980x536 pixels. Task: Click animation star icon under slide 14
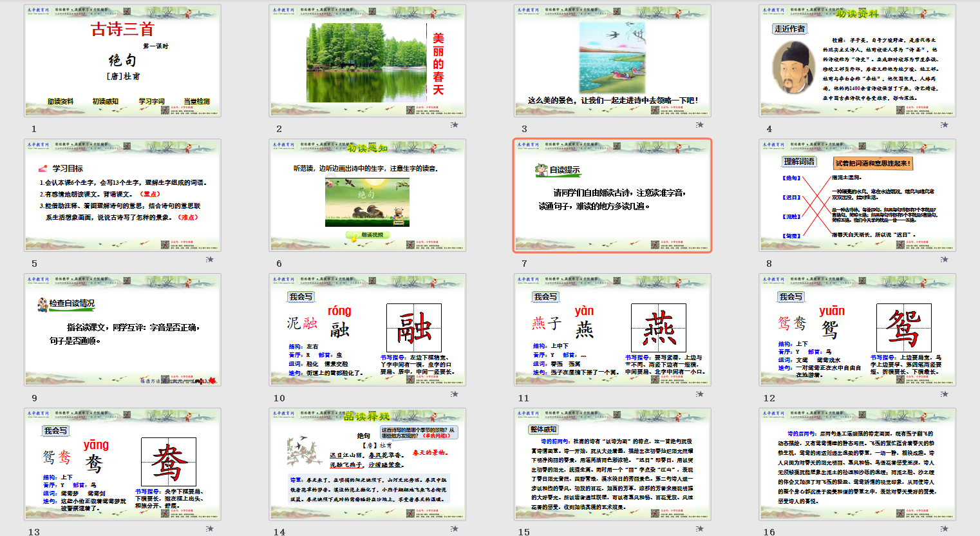click(455, 529)
